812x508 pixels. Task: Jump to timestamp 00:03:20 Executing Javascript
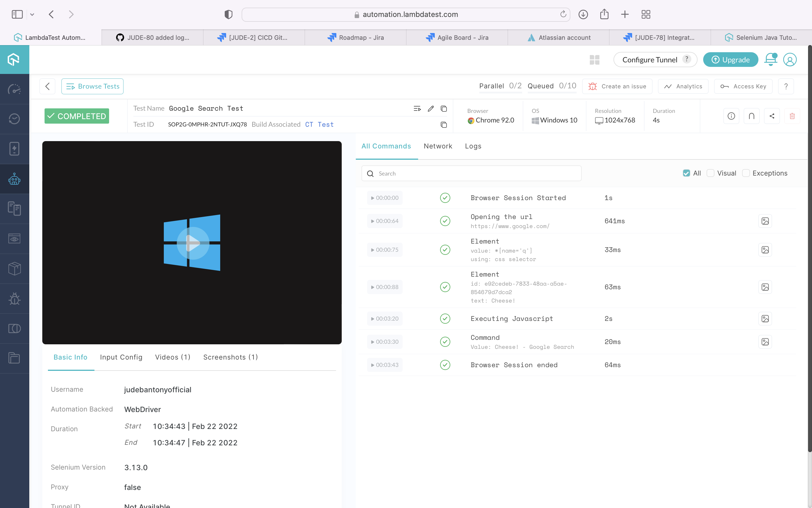(x=385, y=319)
